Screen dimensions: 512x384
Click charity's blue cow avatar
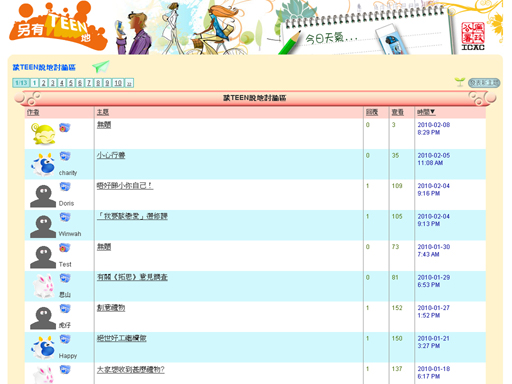coord(43,165)
